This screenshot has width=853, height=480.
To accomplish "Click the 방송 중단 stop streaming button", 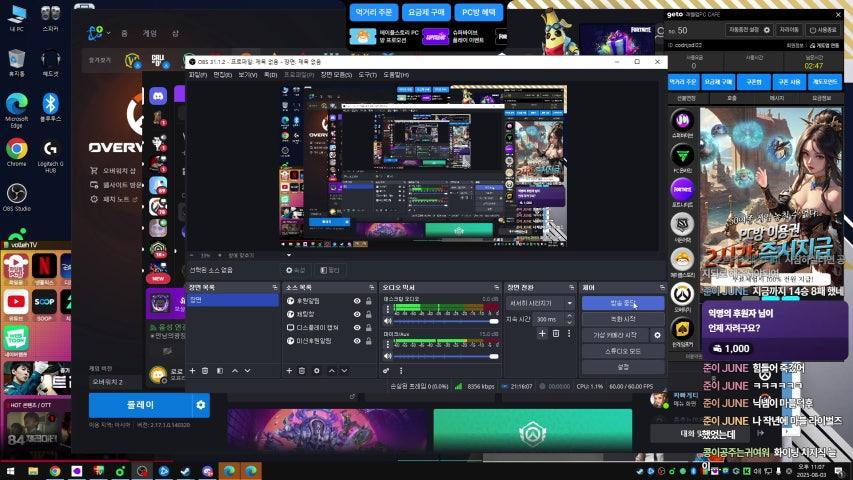I will 623,303.
